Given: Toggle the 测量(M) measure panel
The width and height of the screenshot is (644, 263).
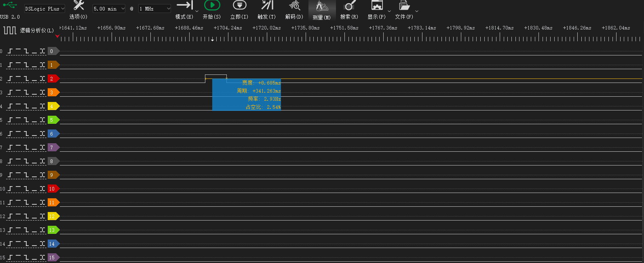Looking at the screenshot, I should pyautogui.click(x=322, y=10).
